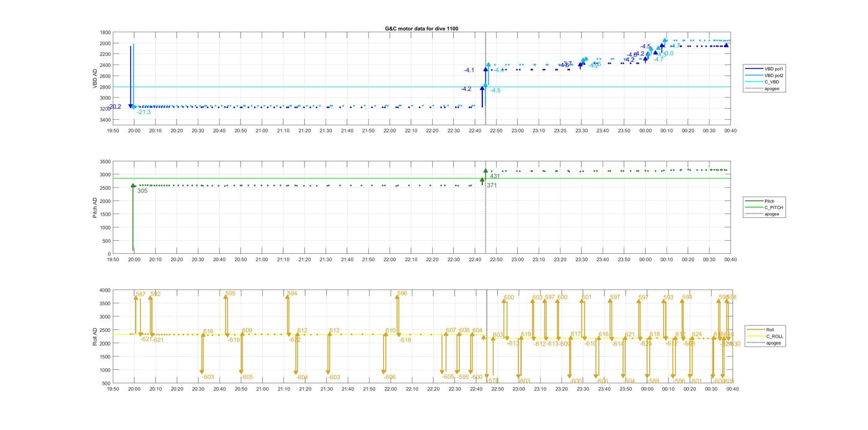Click the '617' roll annotation
The width and height of the screenshot is (868, 430).
click(576, 334)
